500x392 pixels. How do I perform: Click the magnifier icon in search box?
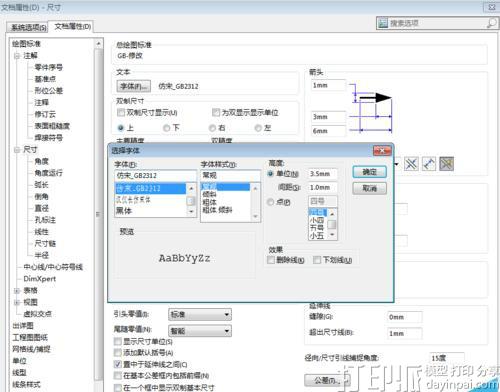pos(491,23)
